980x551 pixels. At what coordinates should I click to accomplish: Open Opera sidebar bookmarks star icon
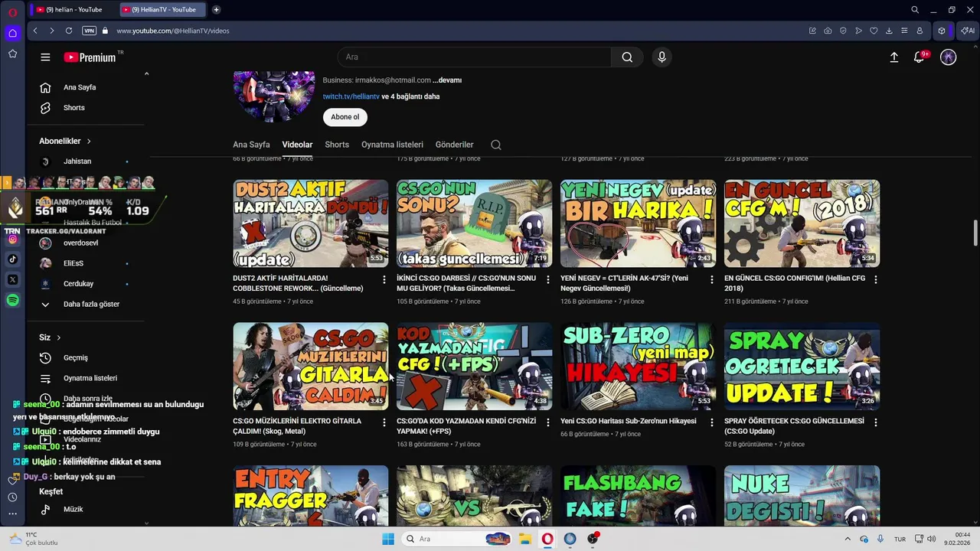(12, 54)
